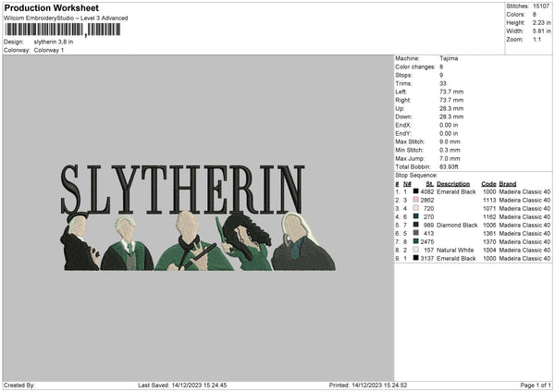Click the 'Production Worksheet' title
555x392 pixels.
[51, 7]
